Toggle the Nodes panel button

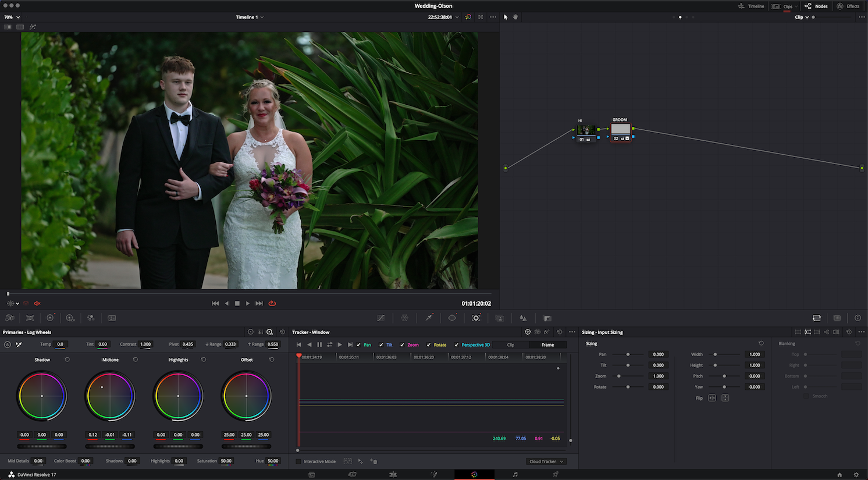click(816, 6)
